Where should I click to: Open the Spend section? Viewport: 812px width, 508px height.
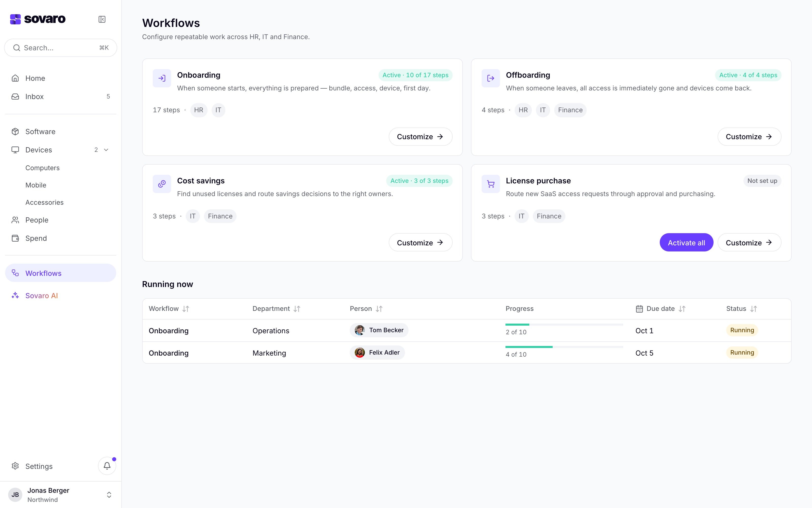coord(60,238)
